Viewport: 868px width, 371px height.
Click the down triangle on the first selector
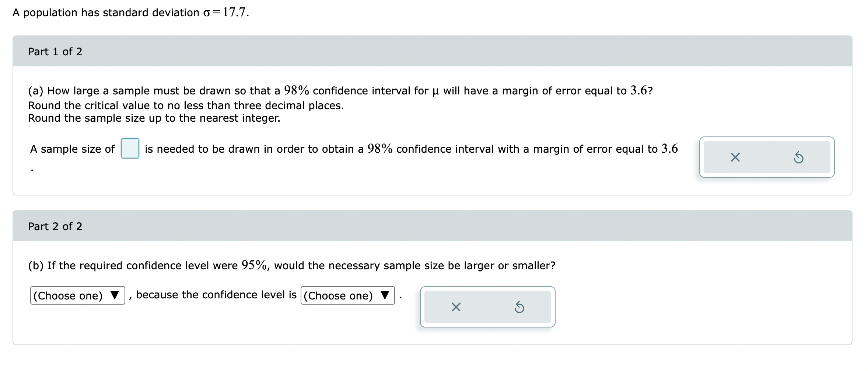(114, 295)
